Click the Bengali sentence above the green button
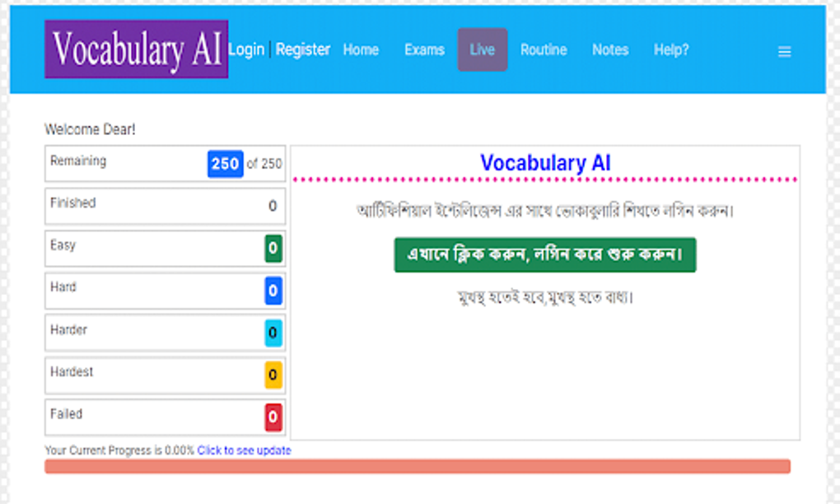Screen dimensions: 840x504 pos(545,211)
